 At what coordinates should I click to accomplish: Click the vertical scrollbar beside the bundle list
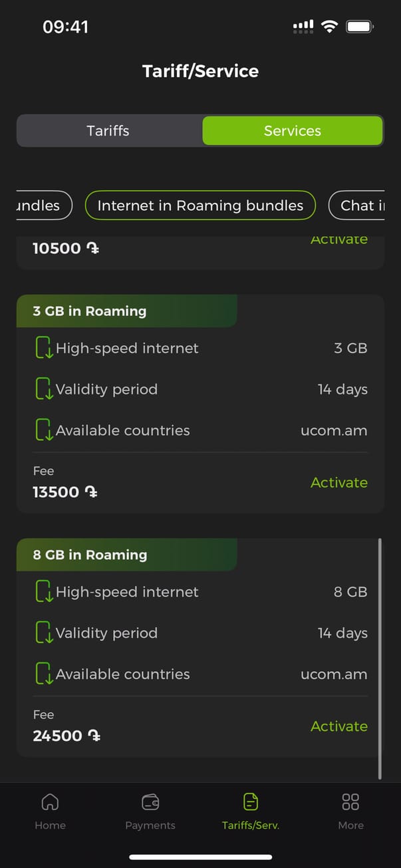click(380, 658)
